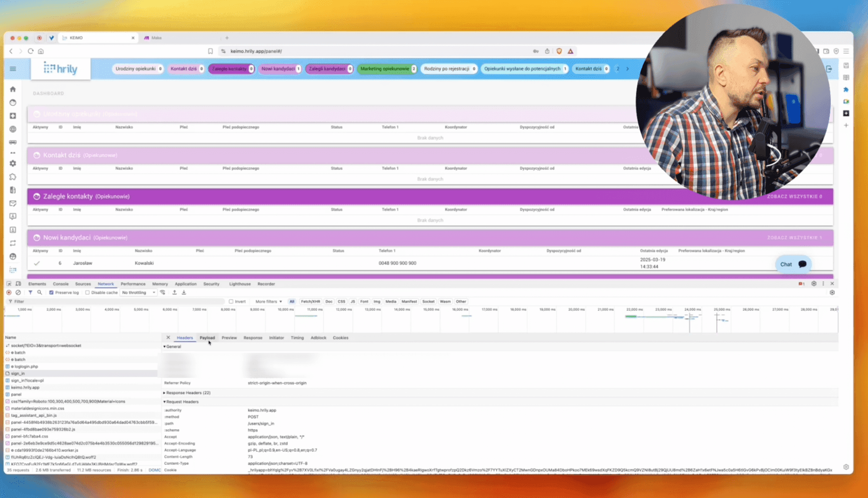Open the Timing tab
This screenshot has height=498, width=868.
point(297,338)
